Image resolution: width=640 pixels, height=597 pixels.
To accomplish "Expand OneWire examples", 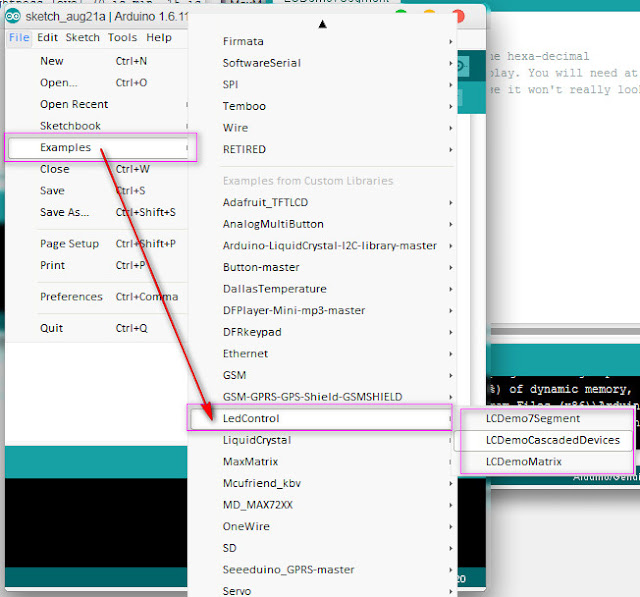I will [322, 527].
